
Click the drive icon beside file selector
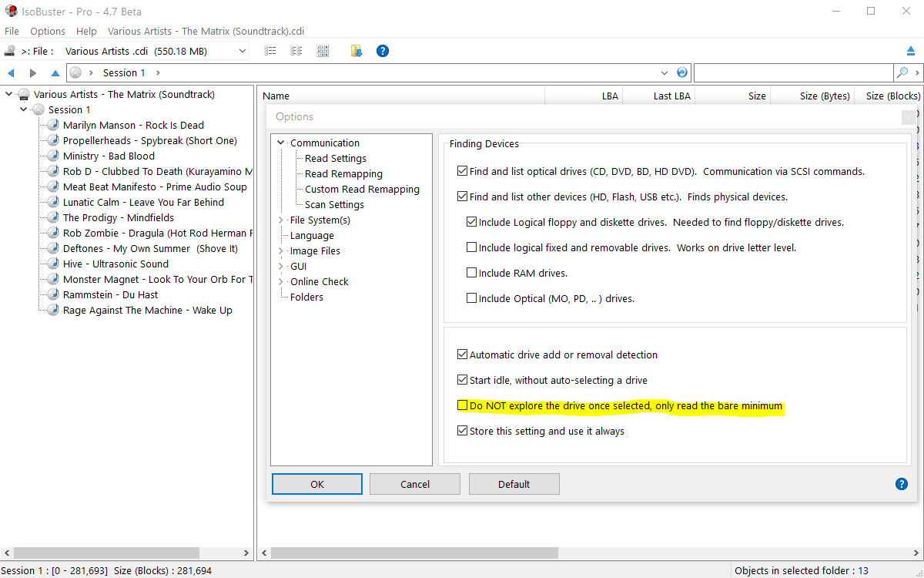[x=9, y=51]
